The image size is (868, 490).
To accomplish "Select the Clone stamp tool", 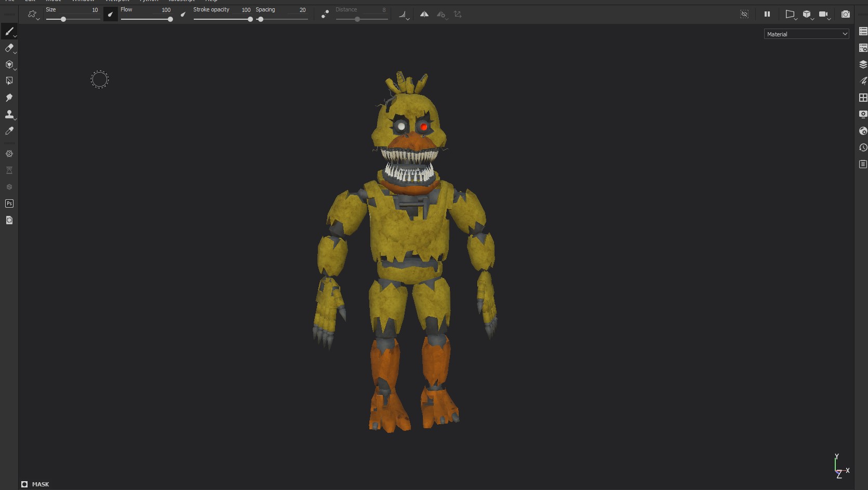I will click(9, 114).
